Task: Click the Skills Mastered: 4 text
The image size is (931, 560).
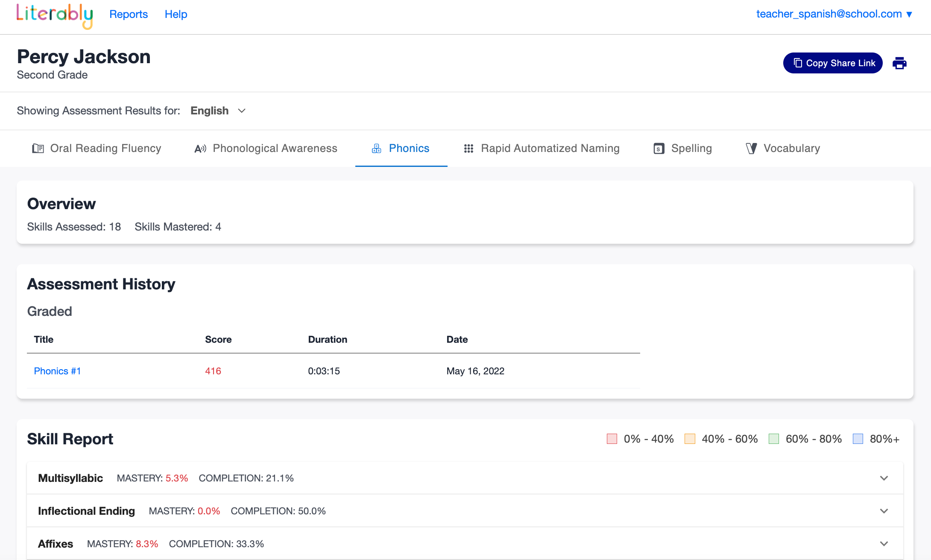Action: [178, 227]
